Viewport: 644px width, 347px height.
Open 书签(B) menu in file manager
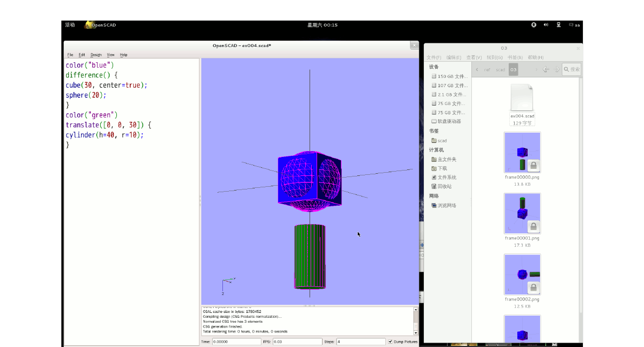515,57
